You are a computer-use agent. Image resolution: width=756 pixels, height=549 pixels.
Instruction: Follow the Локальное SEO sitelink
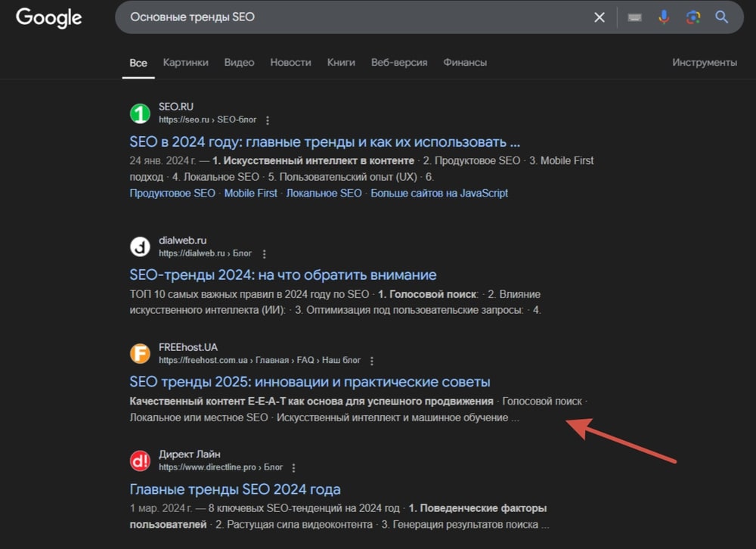[x=324, y=193]
